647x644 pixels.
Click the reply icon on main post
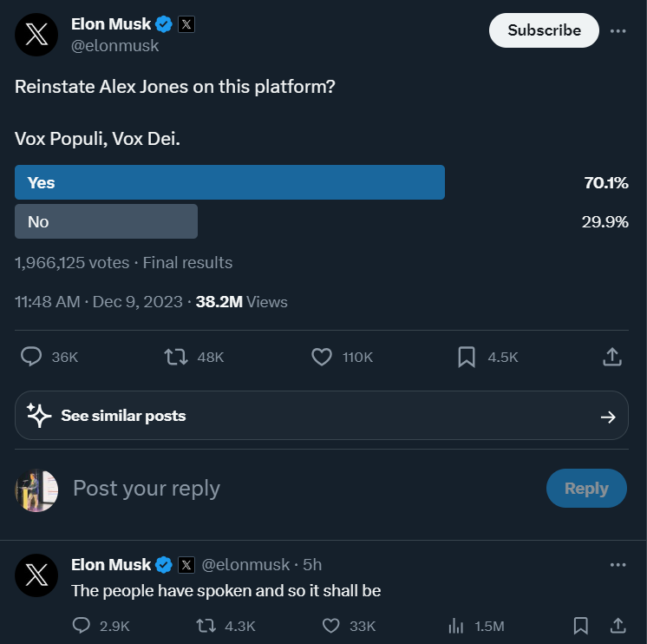[x=32, y=357]
